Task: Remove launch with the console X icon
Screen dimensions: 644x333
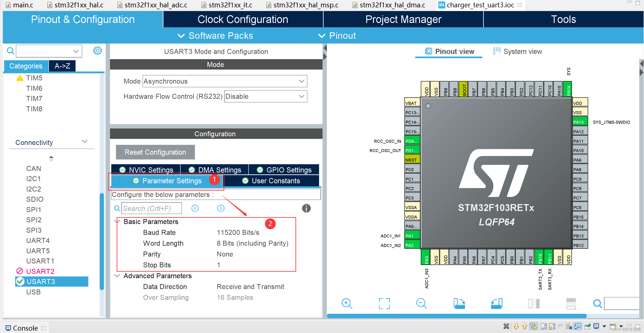Action: point(506,326)
